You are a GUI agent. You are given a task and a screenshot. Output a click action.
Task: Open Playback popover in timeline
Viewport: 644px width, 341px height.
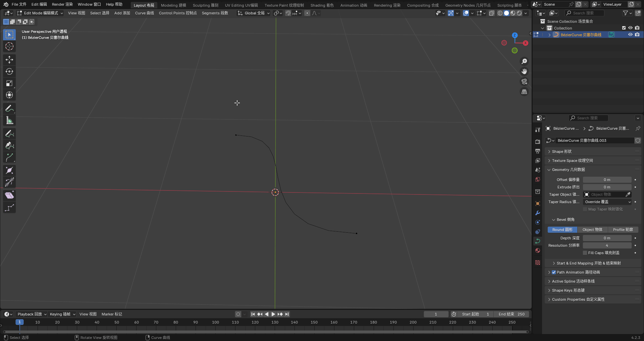(32, 314)
